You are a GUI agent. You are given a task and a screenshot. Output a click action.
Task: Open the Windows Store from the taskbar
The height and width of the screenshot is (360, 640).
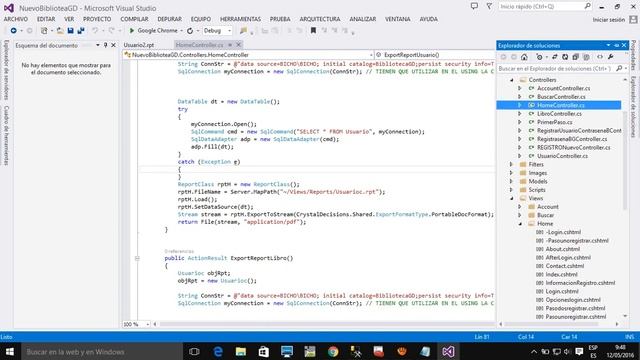point(264,351)
